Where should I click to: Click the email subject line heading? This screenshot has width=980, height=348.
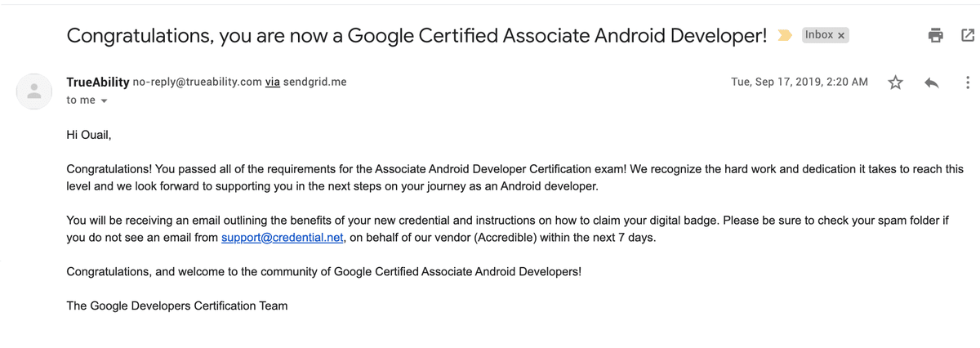pos(416,35)
